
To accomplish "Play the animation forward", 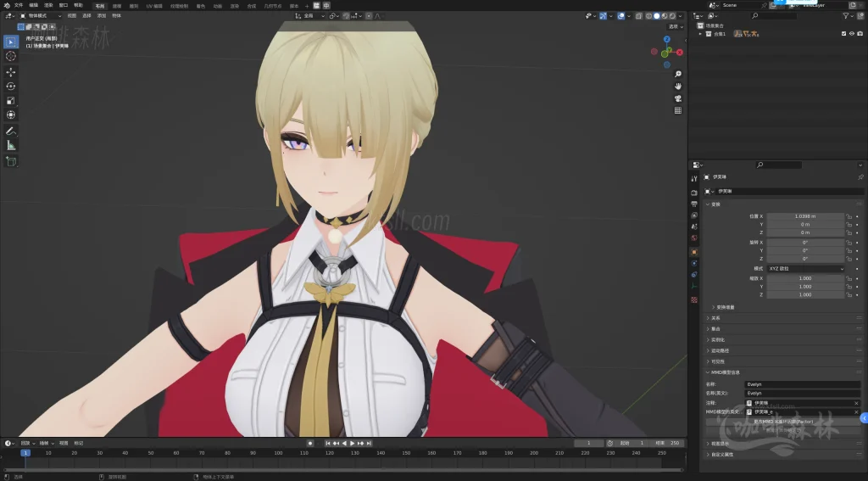I will [x=352, y=444].
